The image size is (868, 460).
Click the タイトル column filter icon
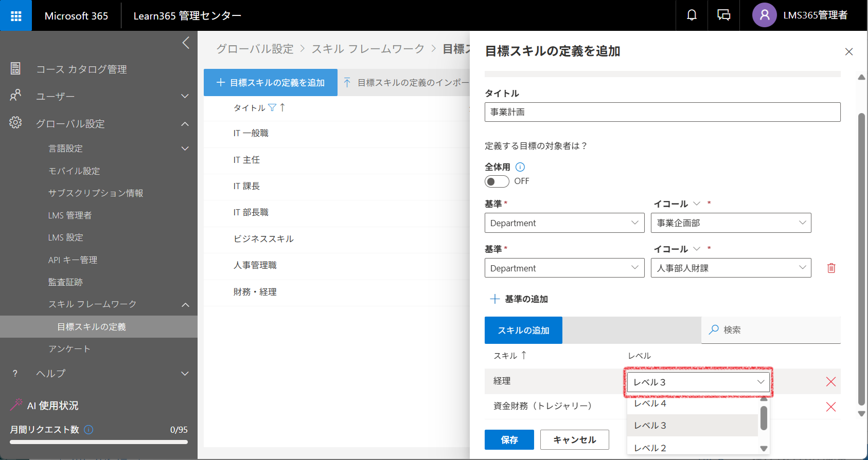pyautogui.click(x=272, y=108)
